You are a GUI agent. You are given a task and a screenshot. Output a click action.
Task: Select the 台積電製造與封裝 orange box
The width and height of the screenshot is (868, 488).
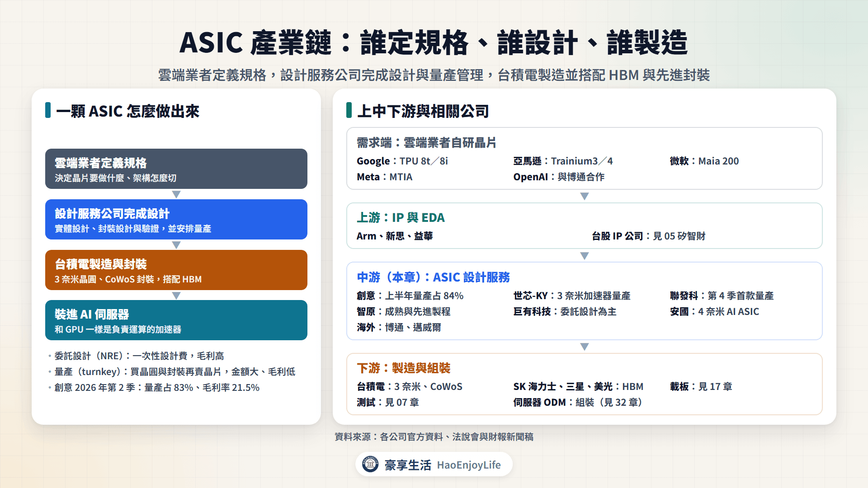[x=176, y=270]
